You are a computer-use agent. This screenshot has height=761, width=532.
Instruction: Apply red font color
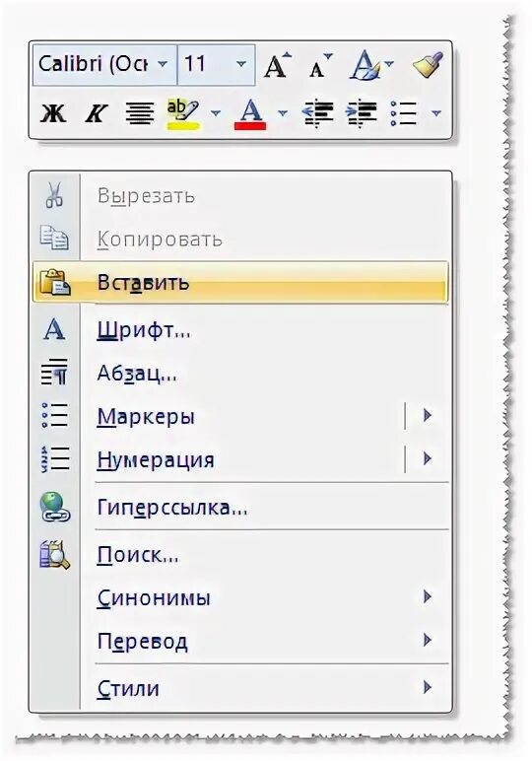(x=250, y=114)
